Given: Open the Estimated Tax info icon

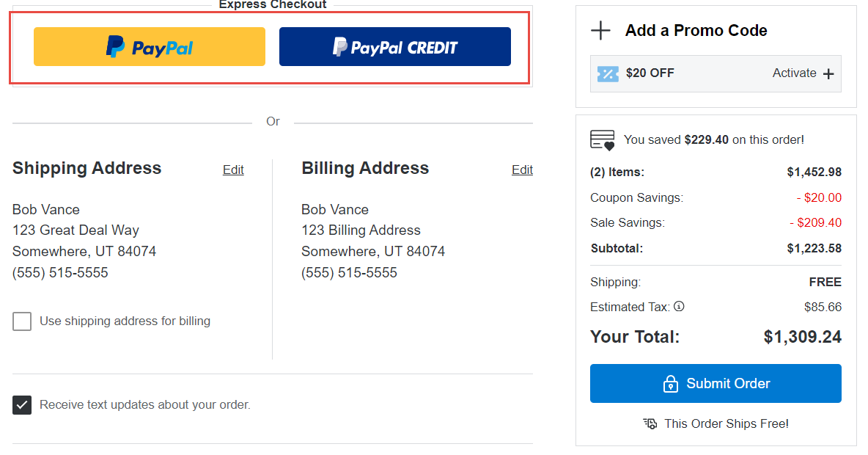Looking at the screenshot, I should pyautogui.click(x=679, y=306).
